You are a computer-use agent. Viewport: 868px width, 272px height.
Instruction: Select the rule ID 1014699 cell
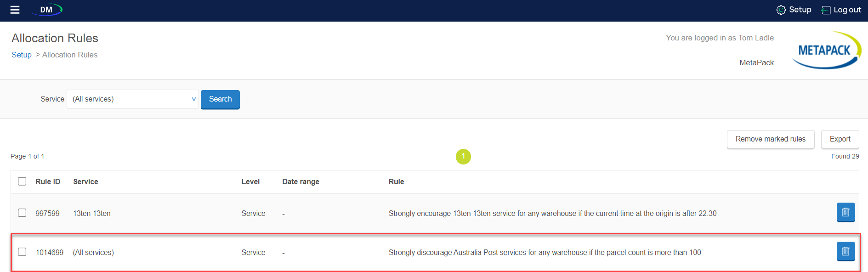pos(50,252)
